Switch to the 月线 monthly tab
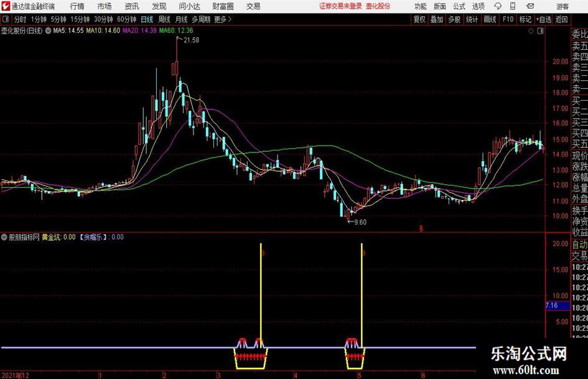 [x=182, y=19]
